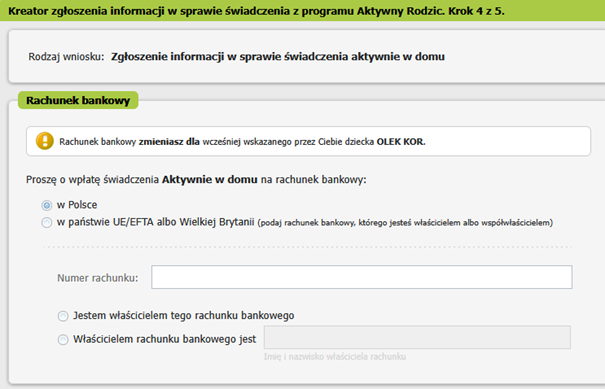Focus the 'Numer rachunku' input field
This screenshot has height=389, width=605.
(x=362, y=277)
